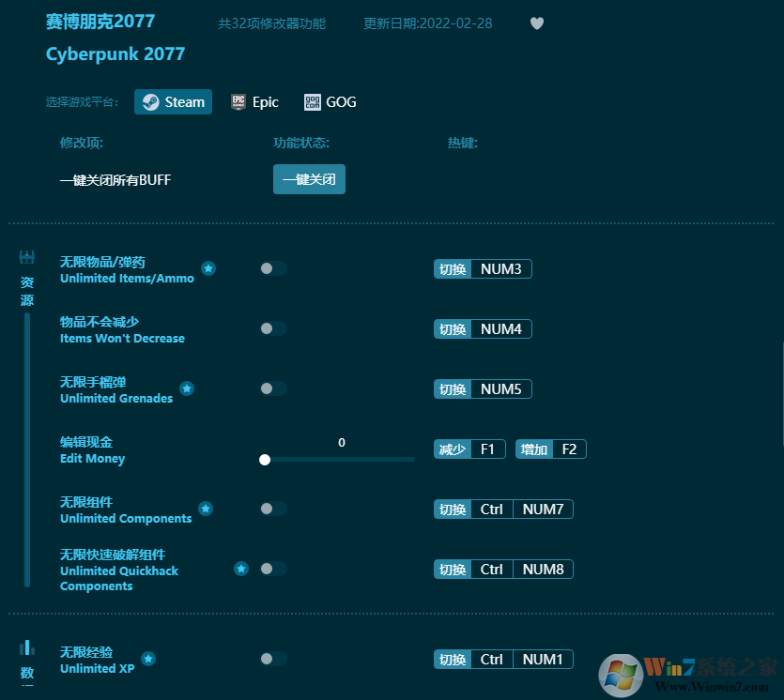Viewport: 784px width, 700px height.
Task: Switch to the GOG platform
Action: coord(330,101)
